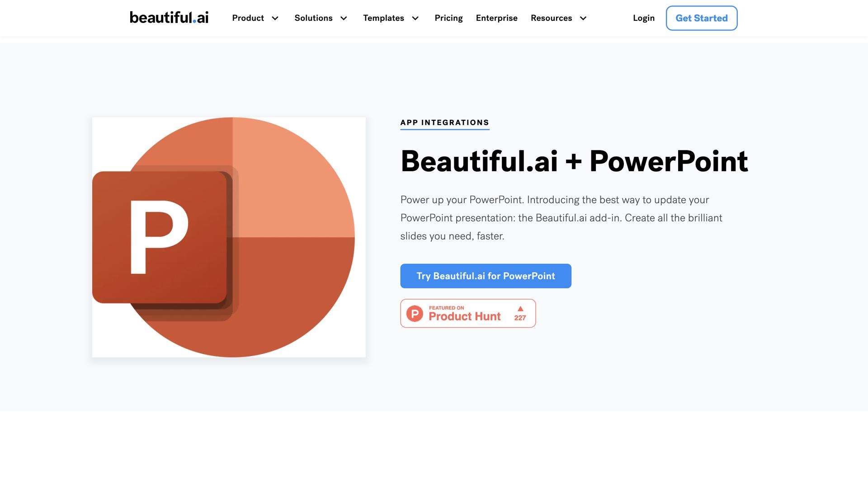Click the Product Hunt P icon
Screen dimensions: 868x488
click(x=415, y=313)
